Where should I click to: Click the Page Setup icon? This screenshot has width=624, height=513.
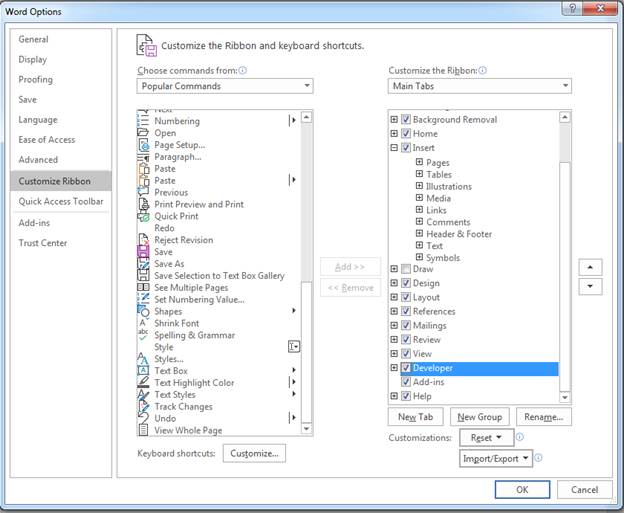coord(144,145)
